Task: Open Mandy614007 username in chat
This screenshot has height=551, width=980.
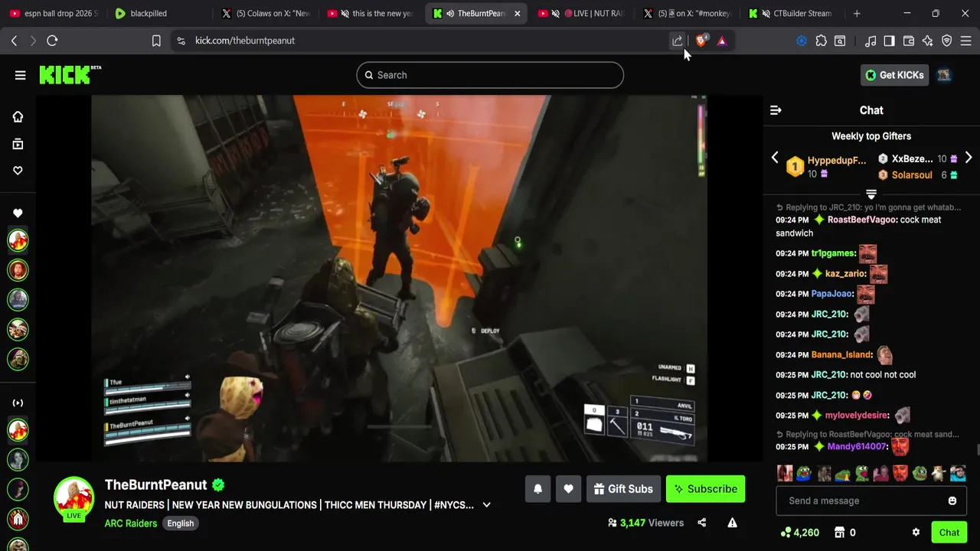Action: tap(857, 446)
